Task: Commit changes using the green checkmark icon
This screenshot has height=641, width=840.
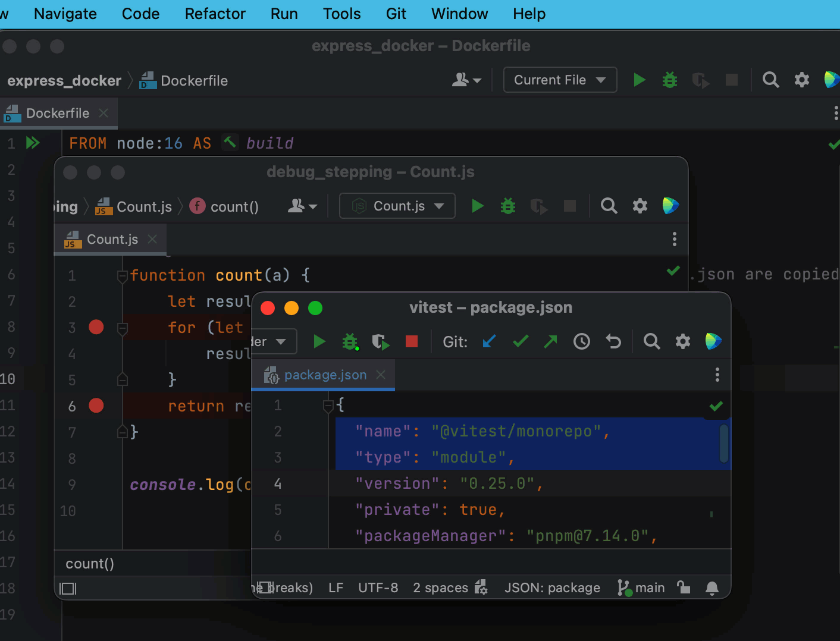Action: pyautogui.click(x=520, y=341)
